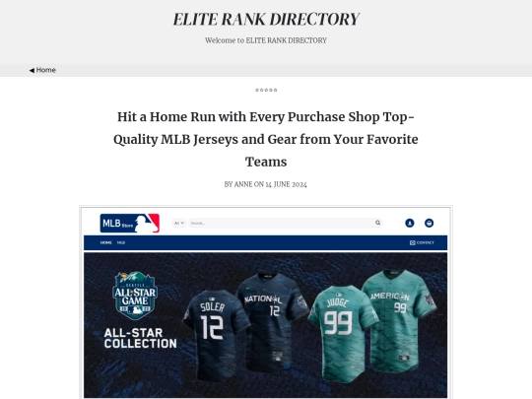Select the fifth rating star
The image size is (532, 399).
[x=275, y=90]
